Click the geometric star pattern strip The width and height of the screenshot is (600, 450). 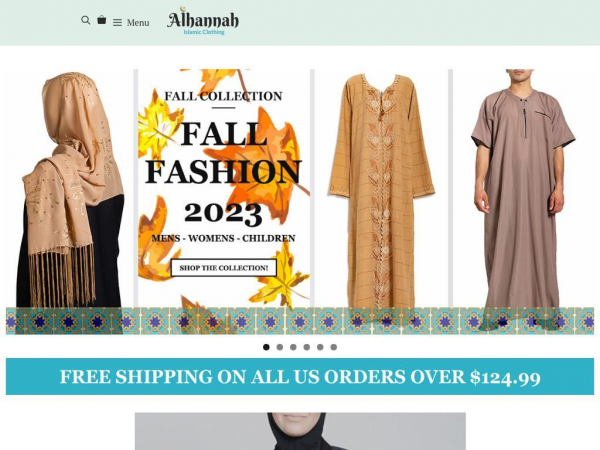pyautogui.click(x=300, y=321)
